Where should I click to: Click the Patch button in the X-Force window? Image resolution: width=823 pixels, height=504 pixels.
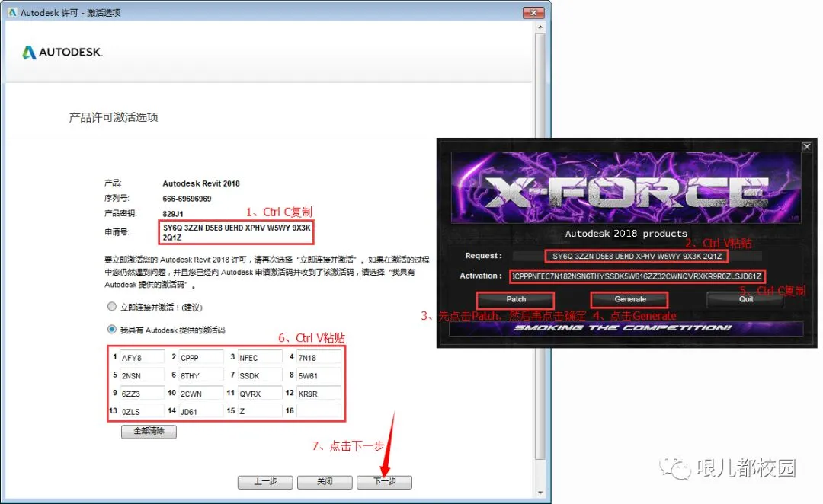[515, 299]
